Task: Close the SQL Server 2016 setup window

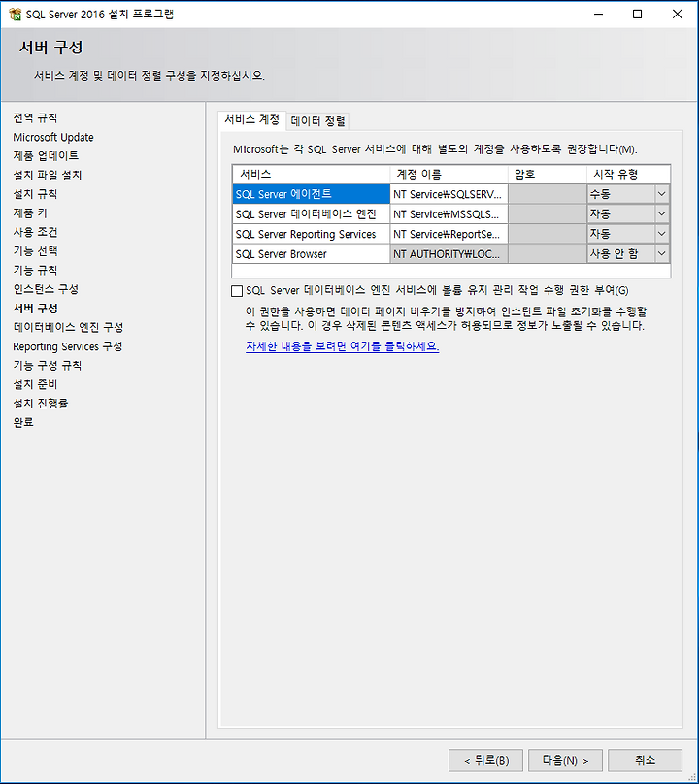Action: click(x=677, y=14)
